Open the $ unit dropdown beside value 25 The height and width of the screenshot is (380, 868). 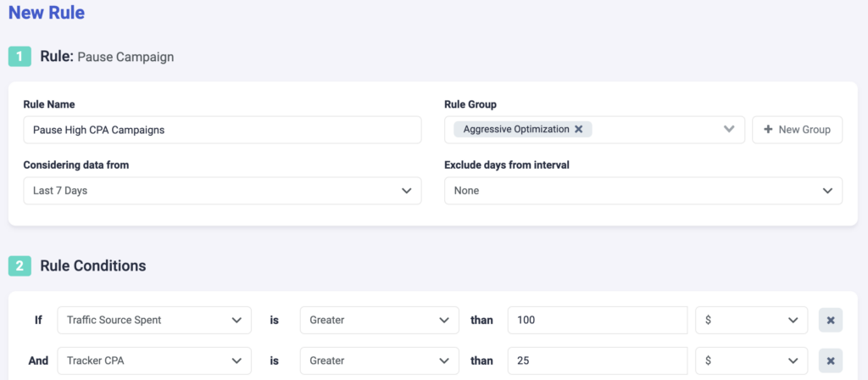coord(752,360)
